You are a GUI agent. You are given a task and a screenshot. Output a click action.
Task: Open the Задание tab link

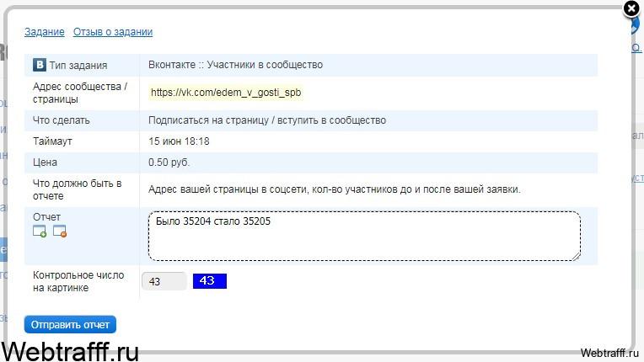[x=45, y=32]
